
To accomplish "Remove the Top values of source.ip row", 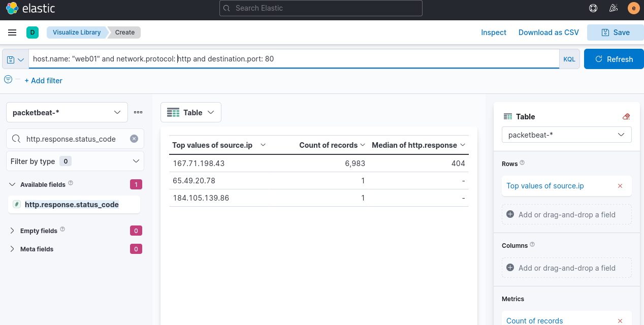I will pos(620,186).
